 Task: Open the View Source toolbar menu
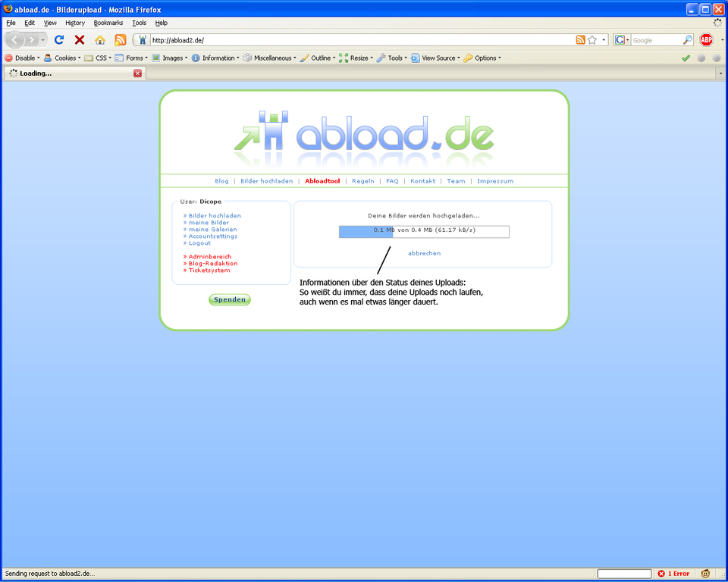point(435,58)
